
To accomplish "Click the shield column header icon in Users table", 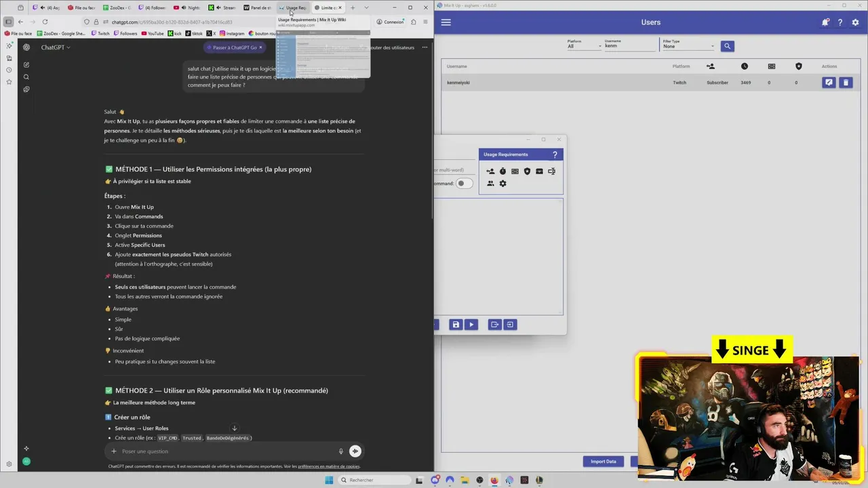I will click(799, 66).
